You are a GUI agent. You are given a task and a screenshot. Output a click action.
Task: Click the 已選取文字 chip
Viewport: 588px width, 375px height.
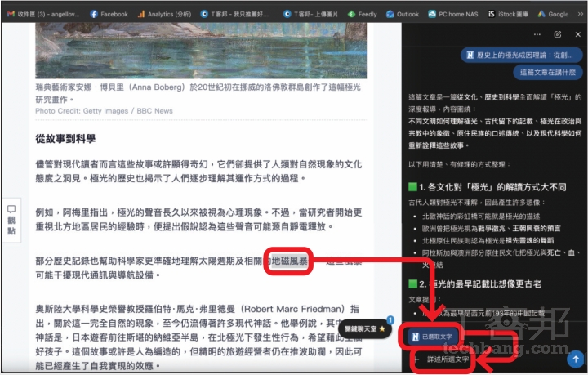433,337
